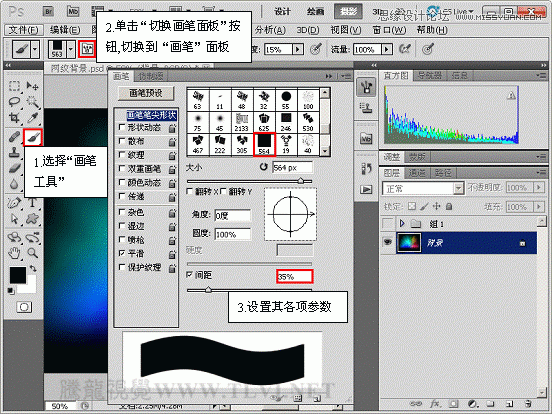Viewport: 552px width, 414px height.
Task: Enable 形状动态 checkbox
Action: [122, 127]
